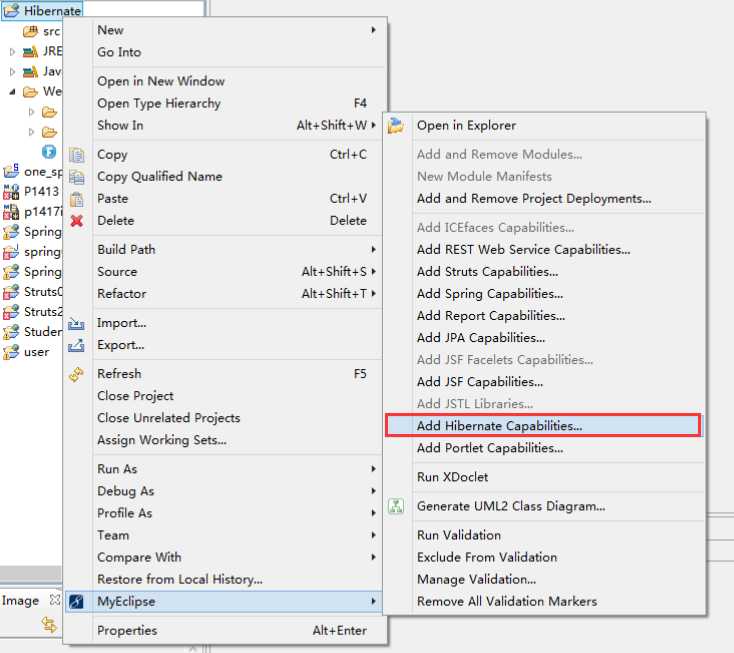Expand the second subfolder under WebRoot
The image size is (734, 653).
(x=31, y=132)
